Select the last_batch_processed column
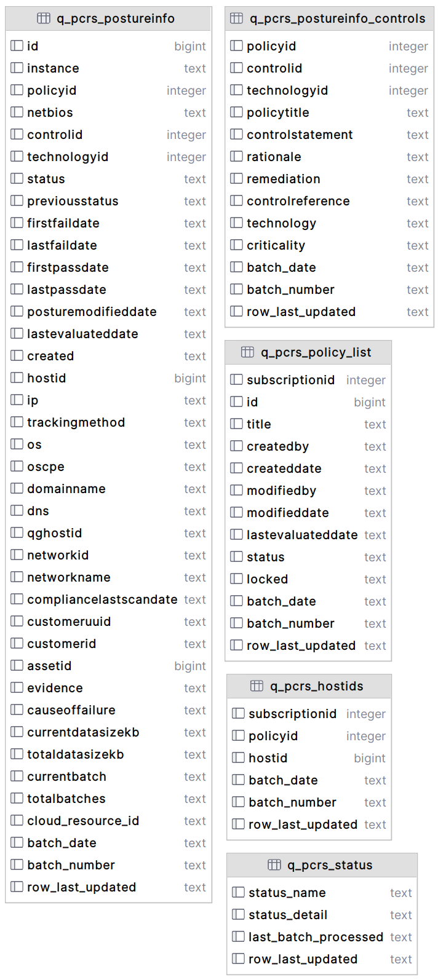438x980 pixels. 316,937
